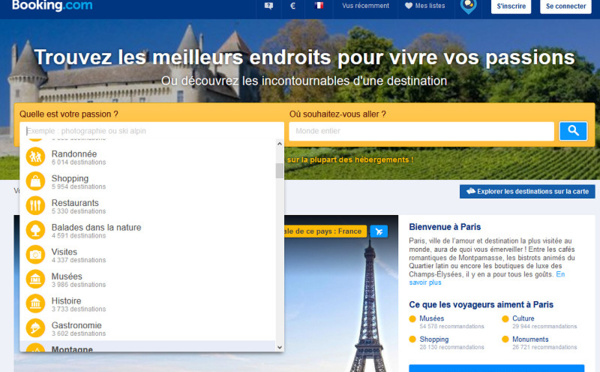600x372 pixels.
Task: Choose the Visites suggestion text
Action: coord(64,252)
